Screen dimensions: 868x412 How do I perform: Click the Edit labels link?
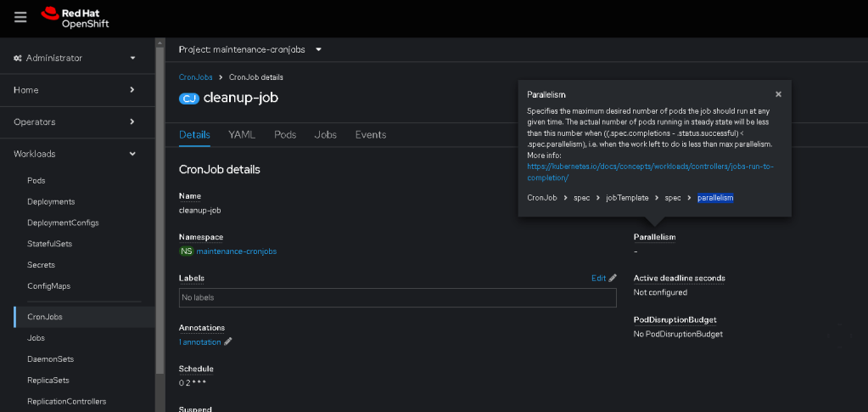tap(598, 279)
